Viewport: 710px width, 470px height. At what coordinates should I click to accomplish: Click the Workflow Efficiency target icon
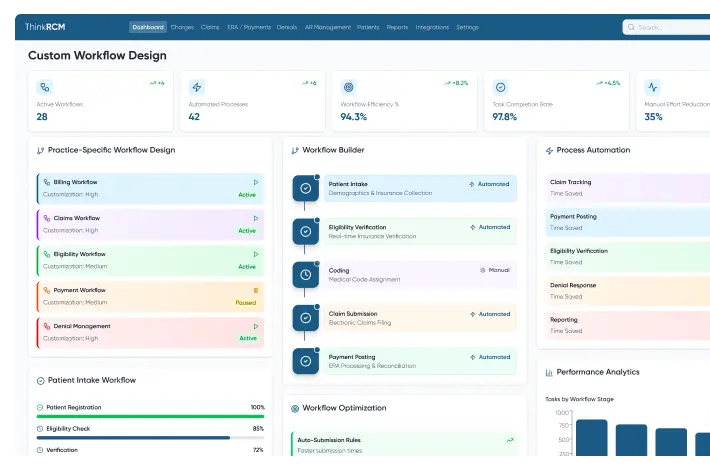click(349, 87)
